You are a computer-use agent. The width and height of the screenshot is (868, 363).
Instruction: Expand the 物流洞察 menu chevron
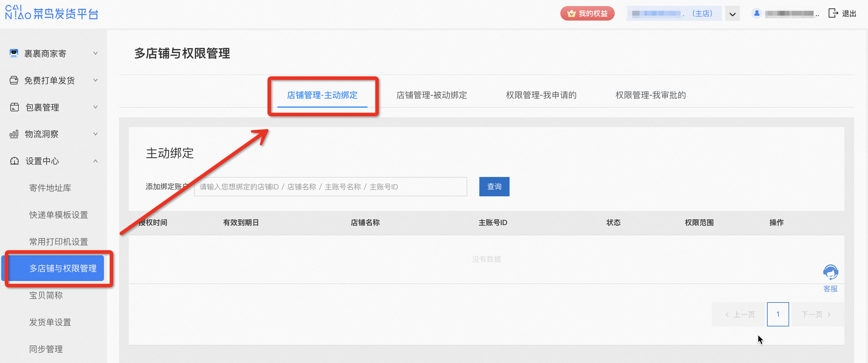coord(96,134)
